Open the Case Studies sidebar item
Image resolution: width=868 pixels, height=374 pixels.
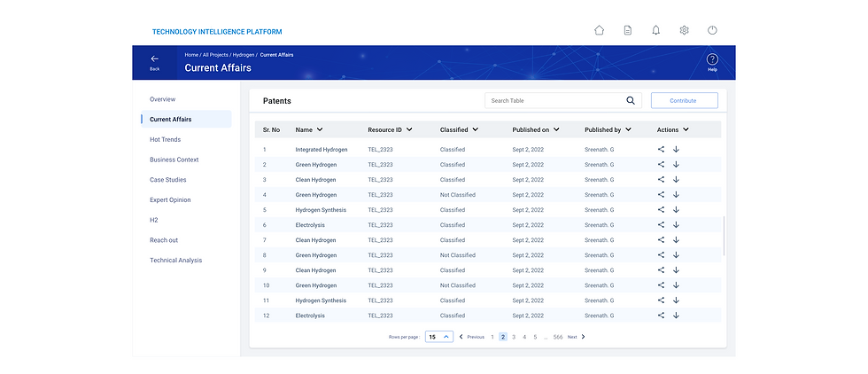pos(168,180)
